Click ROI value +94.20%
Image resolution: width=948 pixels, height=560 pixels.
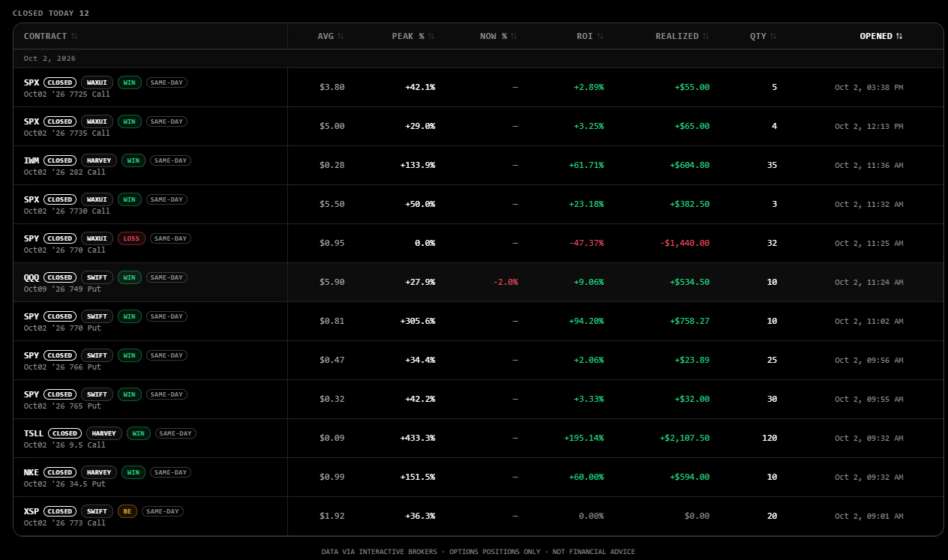[x=586, y=321]
